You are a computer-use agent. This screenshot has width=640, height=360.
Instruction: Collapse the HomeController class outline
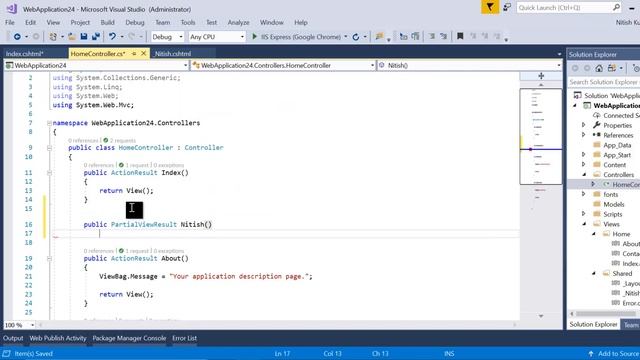(49, 148)
